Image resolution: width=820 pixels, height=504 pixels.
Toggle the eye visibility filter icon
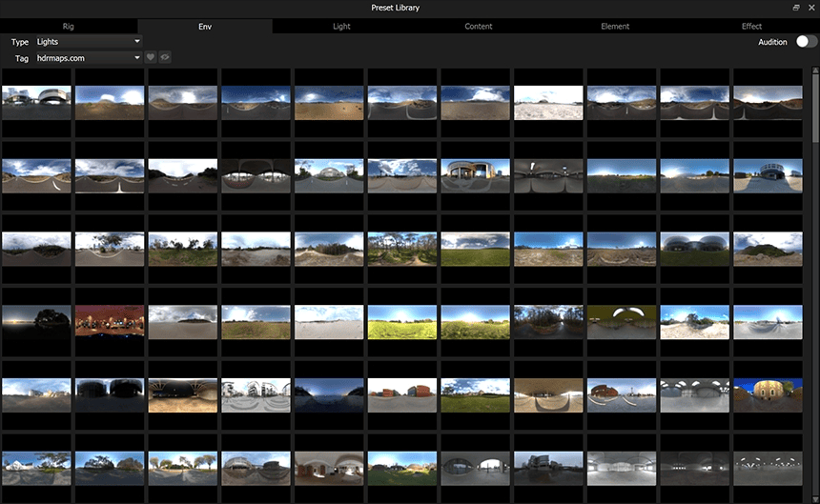click(165, 58)
